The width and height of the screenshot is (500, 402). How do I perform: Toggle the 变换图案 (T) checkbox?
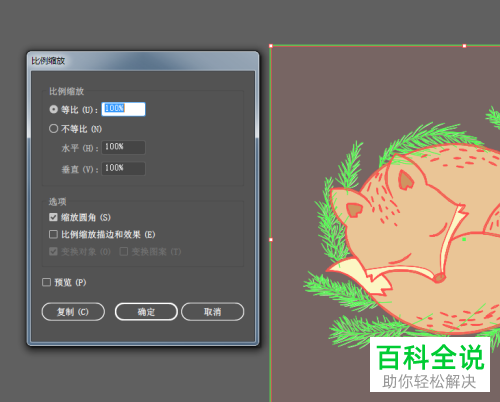(124, 251)
